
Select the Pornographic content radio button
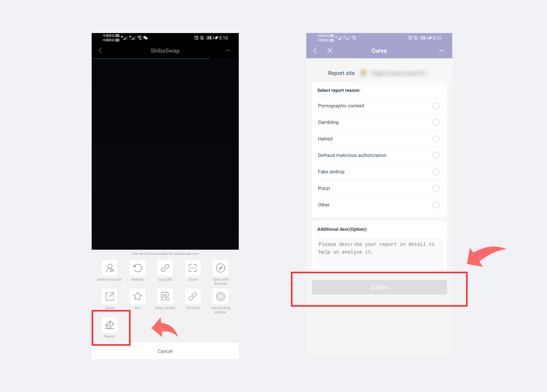point(436,106)
